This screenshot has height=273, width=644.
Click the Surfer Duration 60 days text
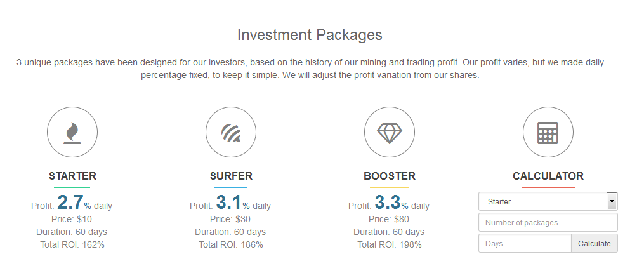click(x=231, y=232)
